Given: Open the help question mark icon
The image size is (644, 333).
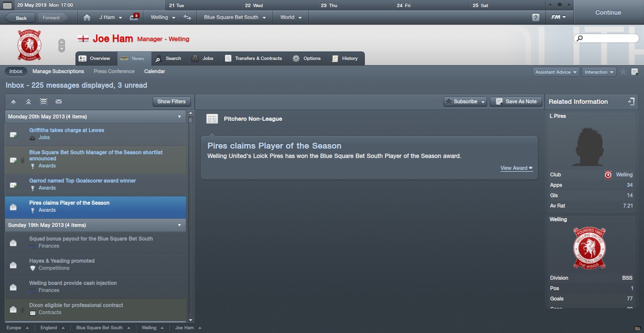Looking at the screenshot, I should [536, 17].
